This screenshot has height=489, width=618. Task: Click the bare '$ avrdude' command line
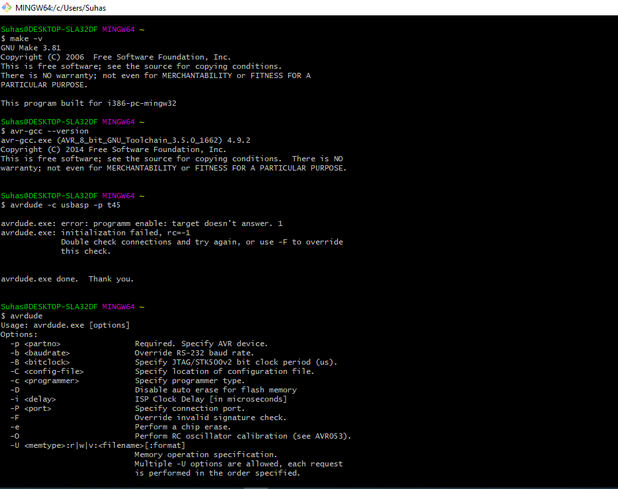pyautogui.click(x=22, y=316)
